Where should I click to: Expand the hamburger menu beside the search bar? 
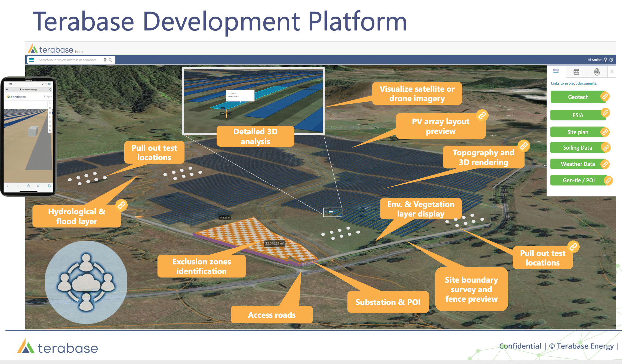pyautogui.click(x=32, y=60)
